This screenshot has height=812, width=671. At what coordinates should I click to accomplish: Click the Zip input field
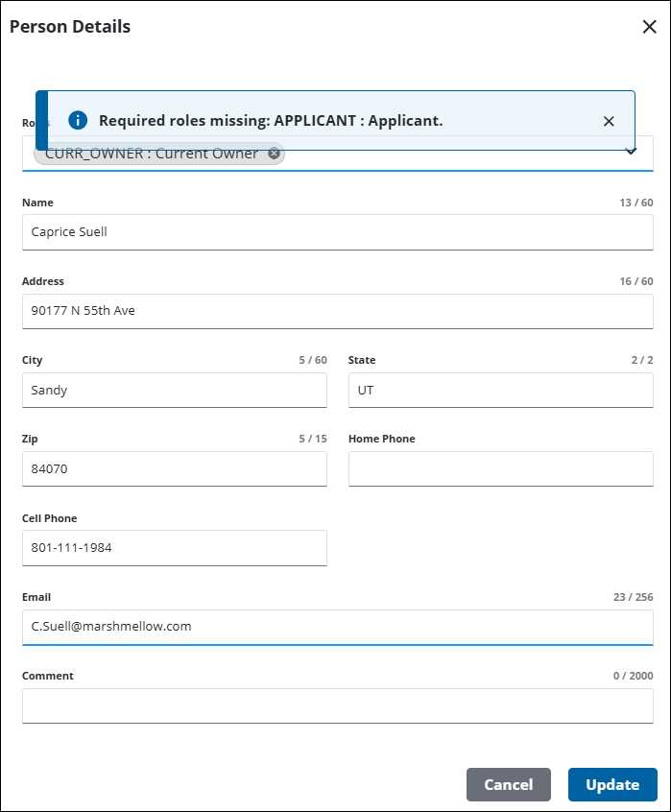point(175,468)
